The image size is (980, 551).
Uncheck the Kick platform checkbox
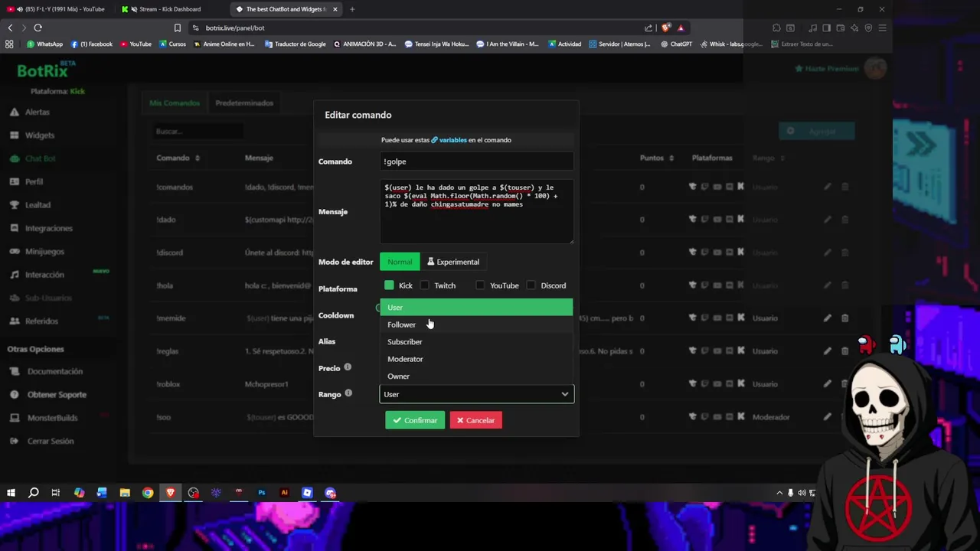coord(389,285)
